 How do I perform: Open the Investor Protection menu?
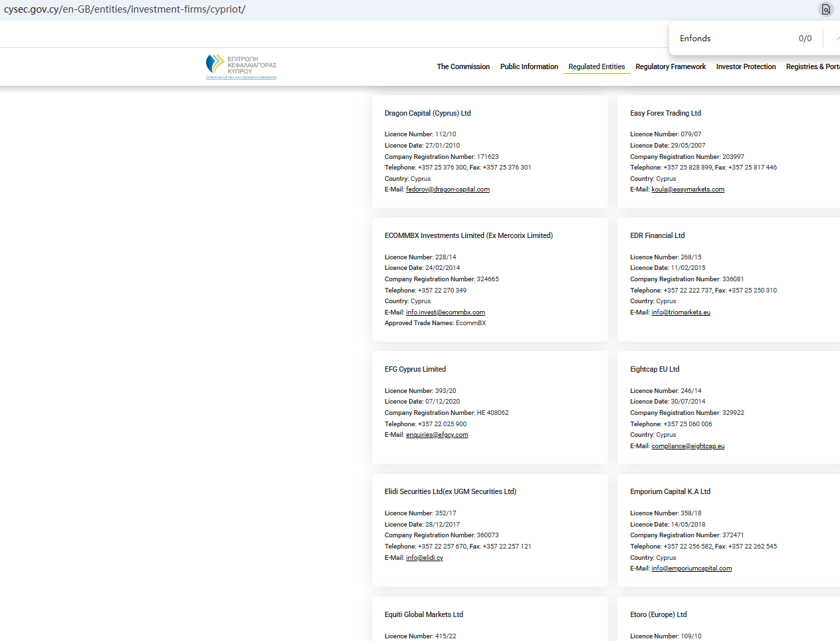pos(746,66)
